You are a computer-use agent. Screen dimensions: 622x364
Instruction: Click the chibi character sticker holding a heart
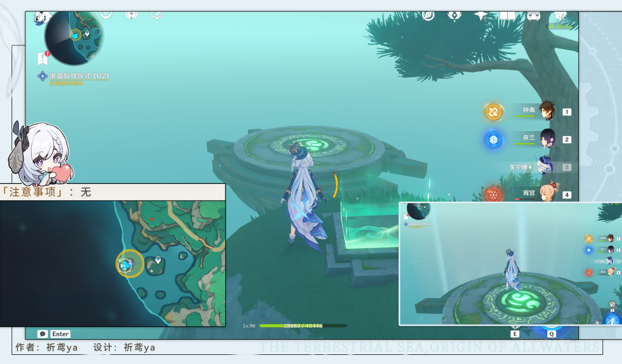[39, 153]
